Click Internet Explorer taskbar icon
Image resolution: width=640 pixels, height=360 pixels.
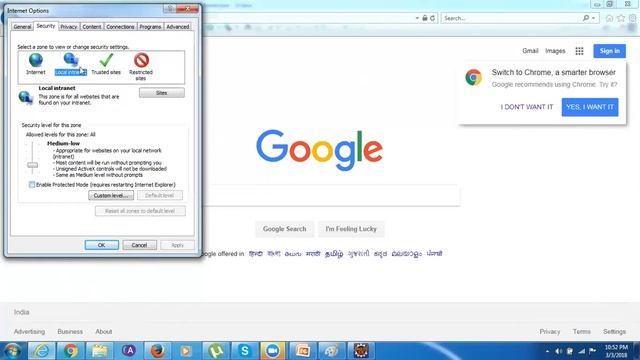tap(41, 351)
